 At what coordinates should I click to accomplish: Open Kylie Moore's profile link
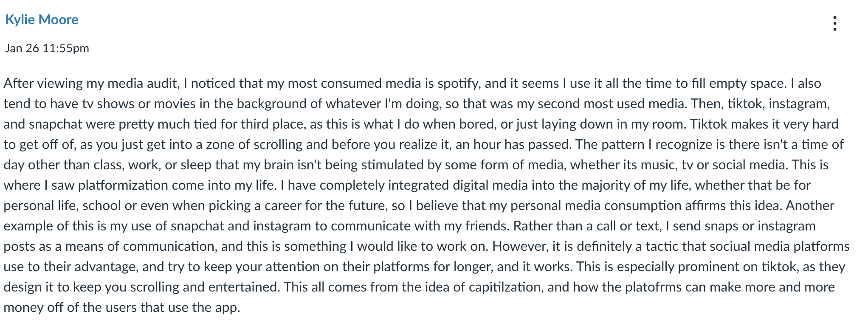(42, 20)
